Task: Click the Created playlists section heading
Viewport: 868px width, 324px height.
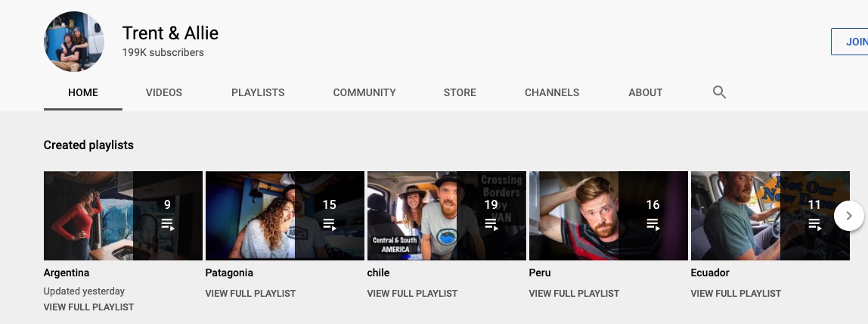Action: pos(88,145)
